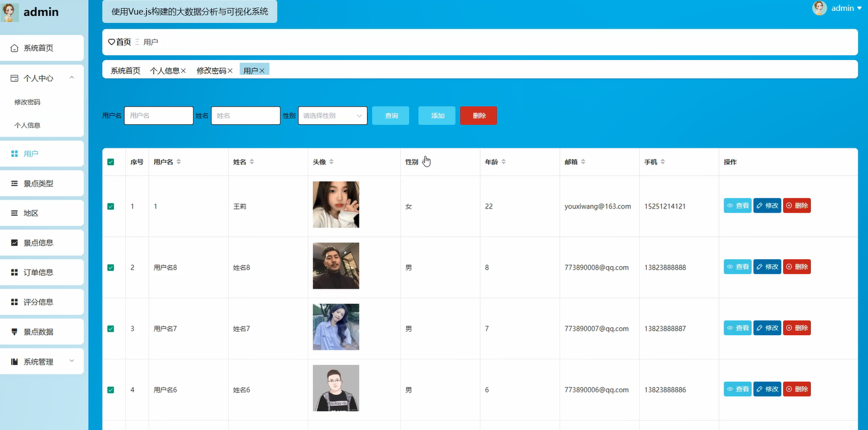Click the 添加 button

tap(437, 115)
